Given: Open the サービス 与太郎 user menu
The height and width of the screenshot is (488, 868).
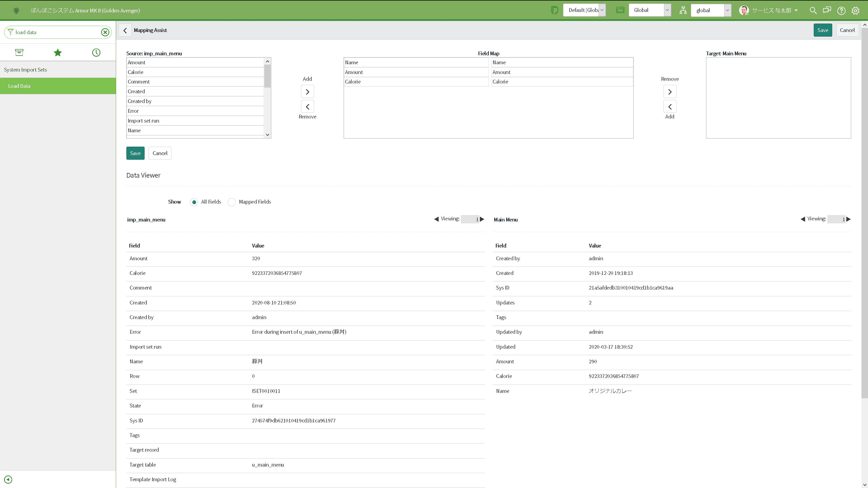Looking at the screenshot, I should [769, 11].
